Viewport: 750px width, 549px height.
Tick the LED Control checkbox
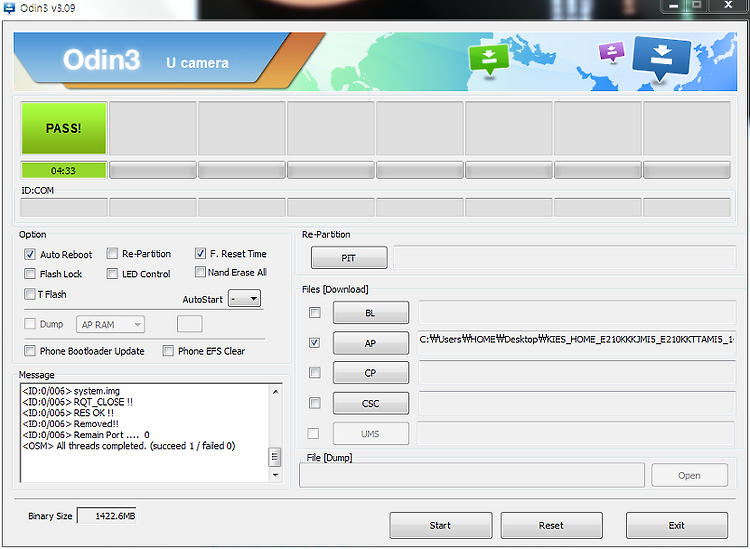[112, 274]
